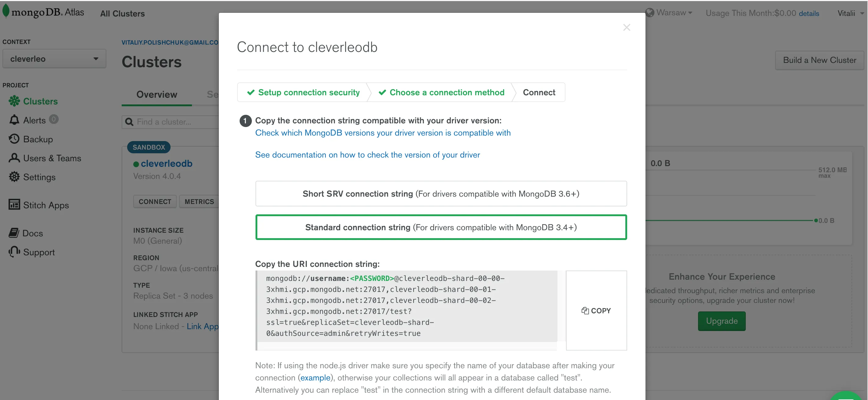The width and height of the screenshot is (868, 400).
Task: Open Stitch Apps icon in sidebar
Action: [14, 204]
